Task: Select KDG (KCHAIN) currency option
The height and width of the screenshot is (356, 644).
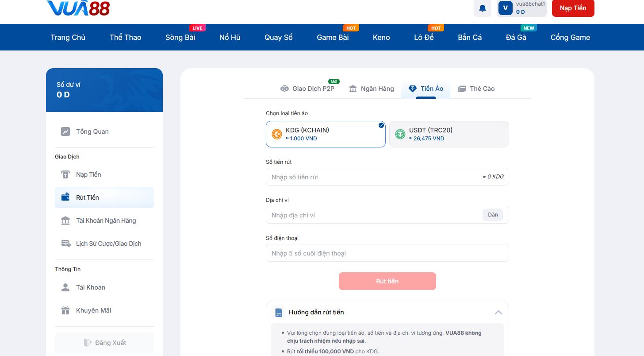Action: pos(325,134)
